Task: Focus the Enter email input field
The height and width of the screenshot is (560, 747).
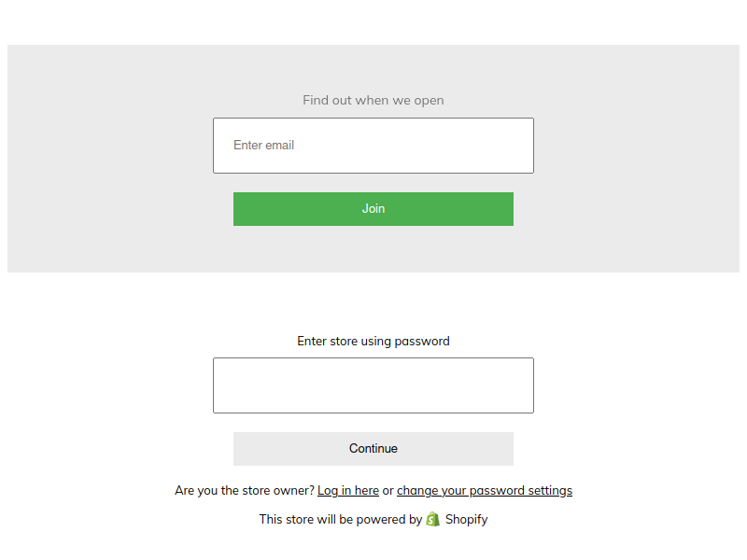Action: 373,146
